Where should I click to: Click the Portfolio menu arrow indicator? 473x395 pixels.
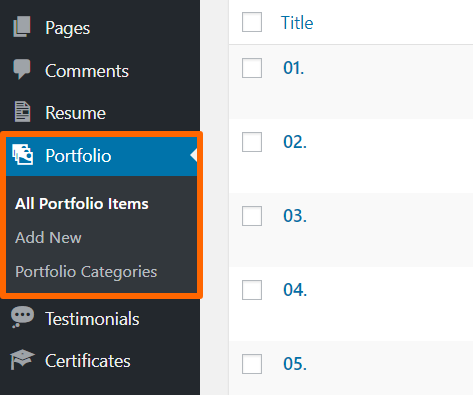[194, 155]
